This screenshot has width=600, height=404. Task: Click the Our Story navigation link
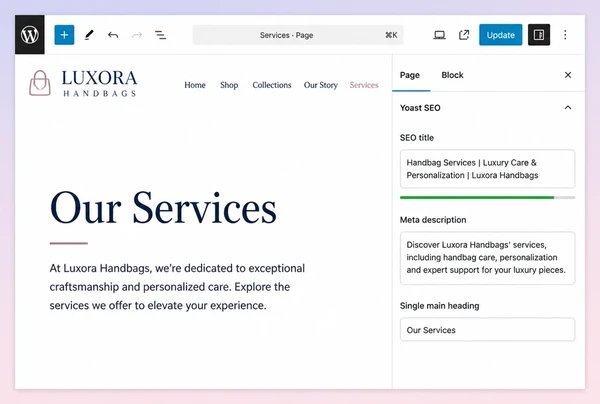(321, 85)
